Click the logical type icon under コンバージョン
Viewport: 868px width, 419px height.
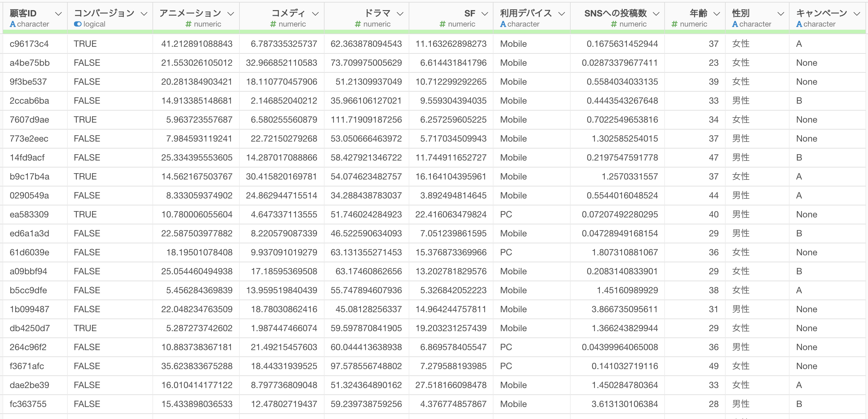click(x=78, y=24)
